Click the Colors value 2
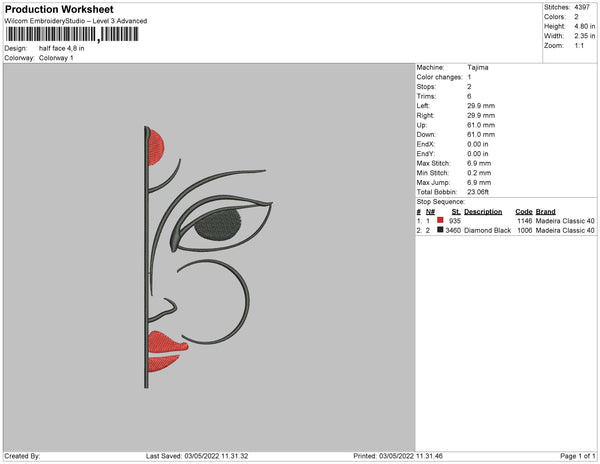 (x=576, y=17)
